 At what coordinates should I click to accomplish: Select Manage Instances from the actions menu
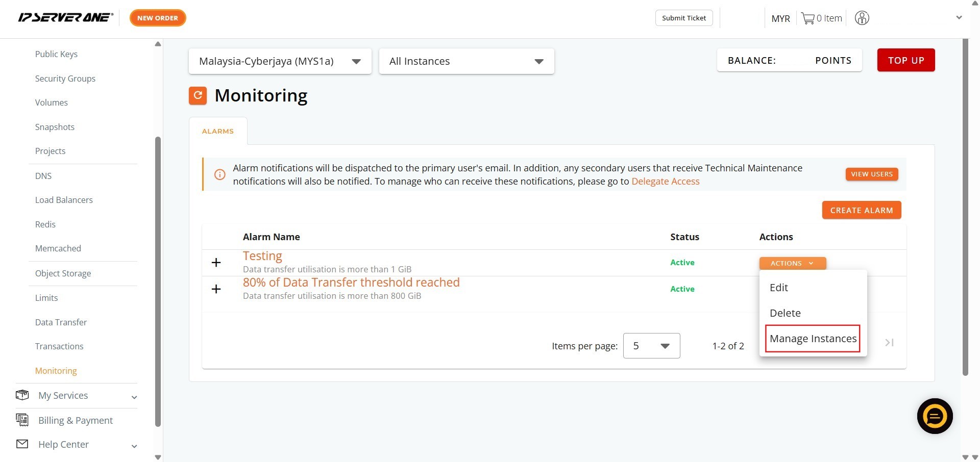pos(813,339)
